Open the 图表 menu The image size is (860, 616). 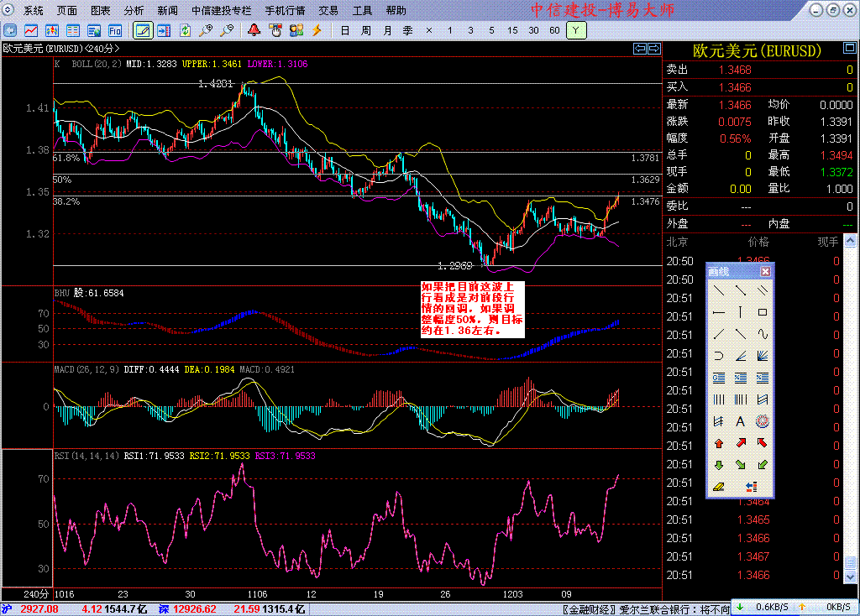pos(101,10)
